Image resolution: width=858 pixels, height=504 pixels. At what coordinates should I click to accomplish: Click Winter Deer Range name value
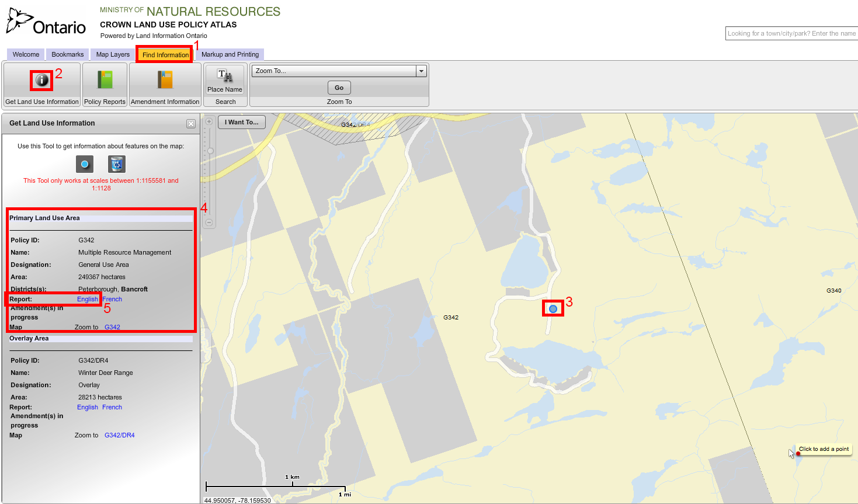click(106, 373)
